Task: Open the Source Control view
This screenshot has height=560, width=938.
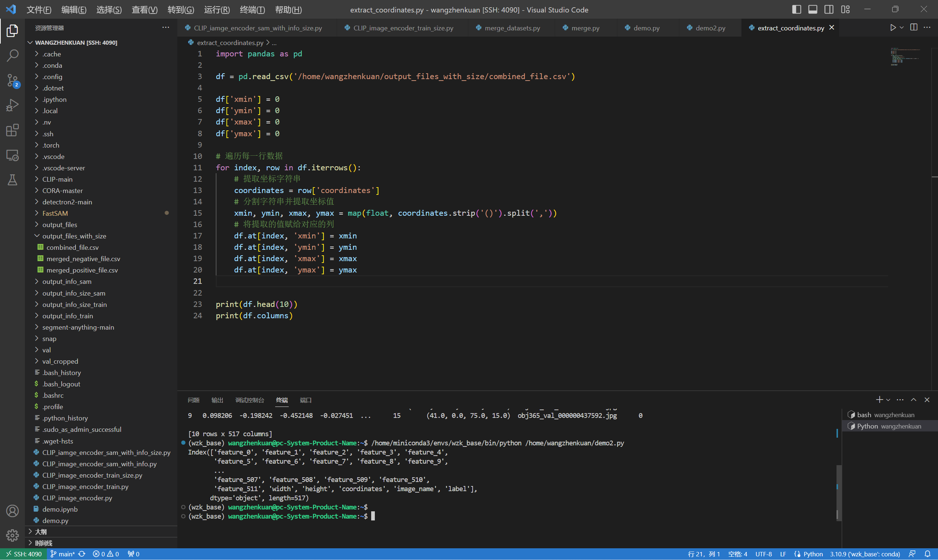Action: pyautogui.click(x=12, y=80)
